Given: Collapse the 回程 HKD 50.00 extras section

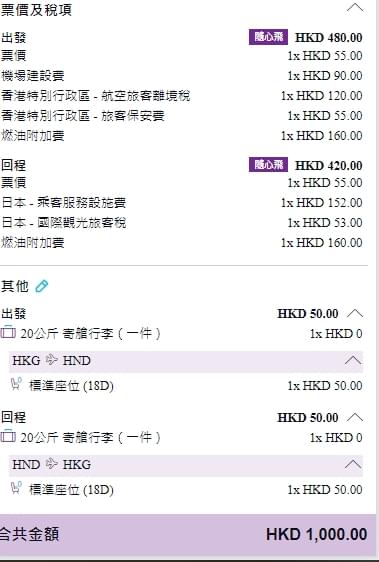Looking at the screenshot, I should (355, 418).
